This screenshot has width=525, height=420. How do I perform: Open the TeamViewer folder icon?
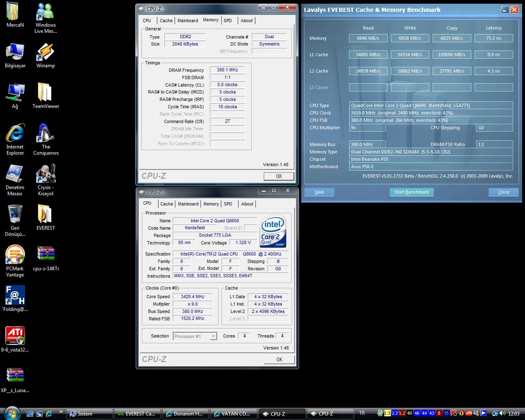(46, 96)
